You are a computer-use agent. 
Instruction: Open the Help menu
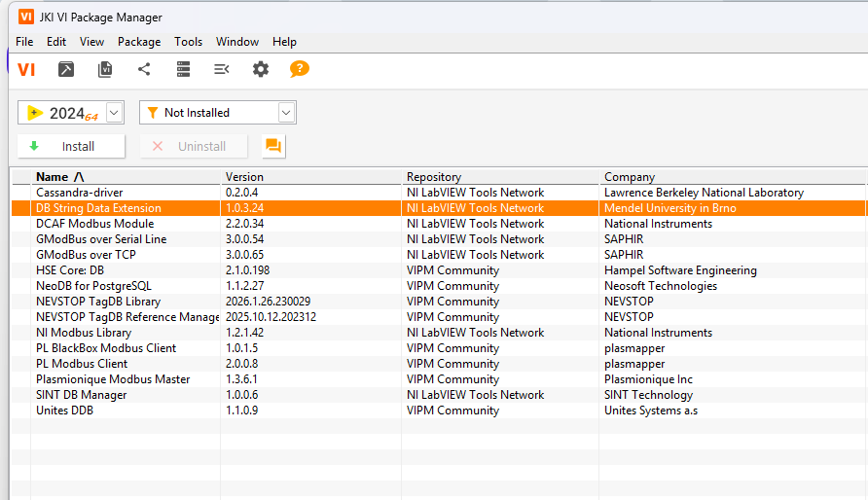click(x=284, y=42)
